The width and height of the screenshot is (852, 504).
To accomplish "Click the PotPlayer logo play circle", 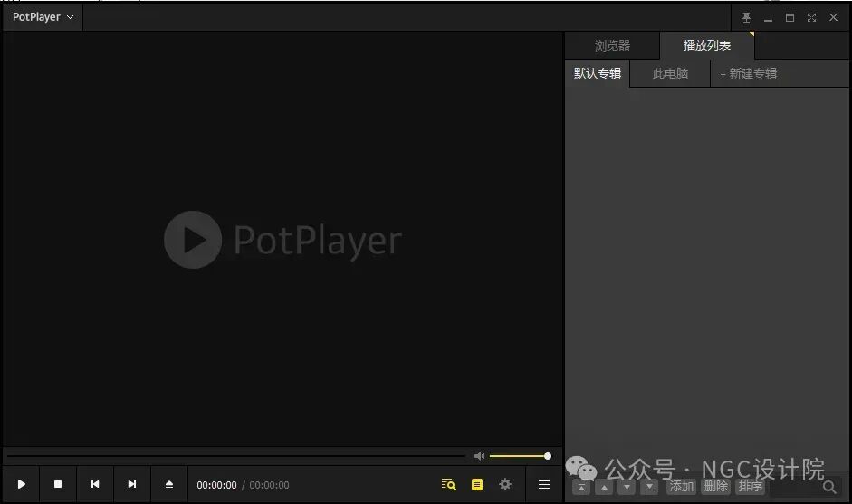I will point(193,240).
